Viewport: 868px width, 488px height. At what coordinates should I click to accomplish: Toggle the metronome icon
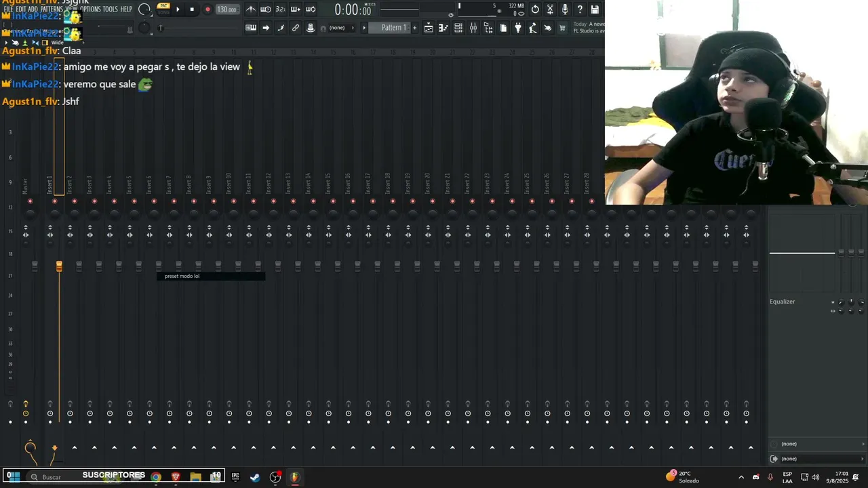click(251, 9)
